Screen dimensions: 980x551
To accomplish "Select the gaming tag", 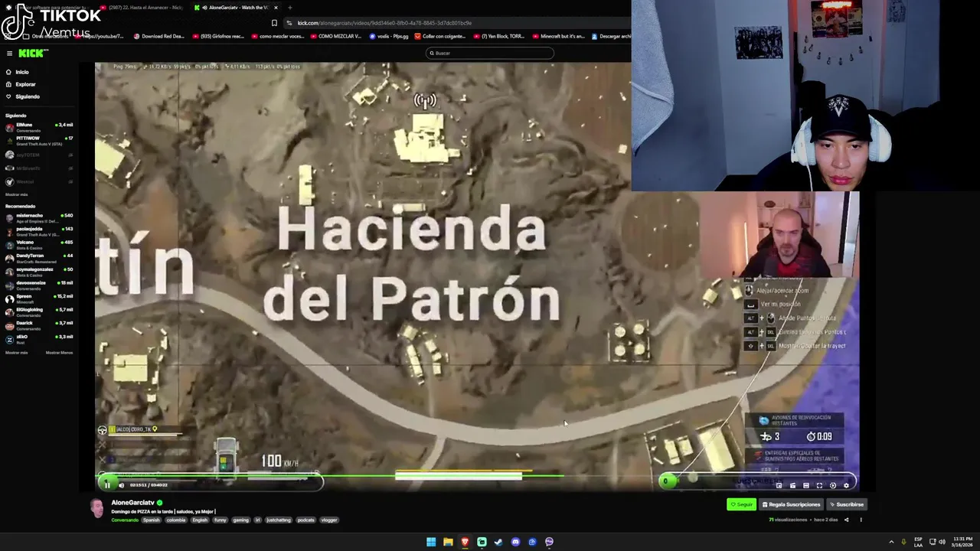I will click(240, 520).
